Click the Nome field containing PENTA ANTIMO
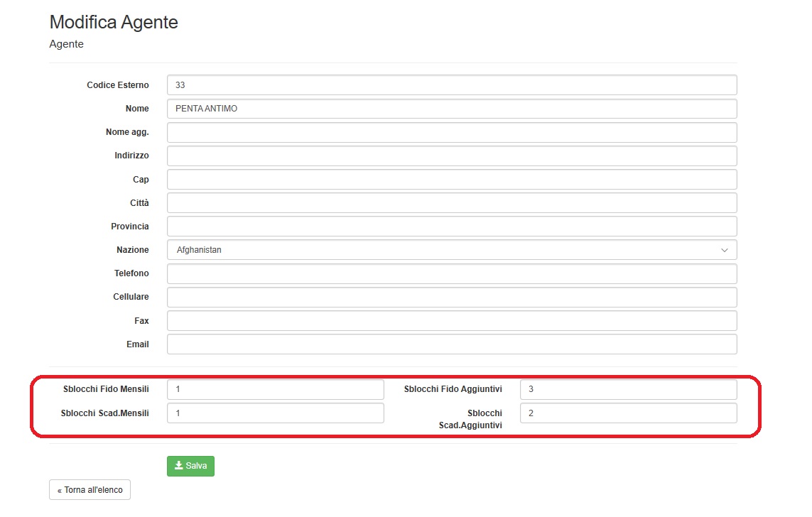This screenshot has height=517, width=812. tap(451, 109)
